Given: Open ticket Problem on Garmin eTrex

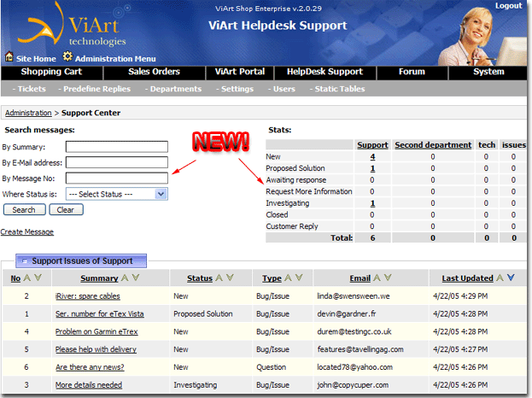Looking at the screenshot, I should pyautogui.click(x=96, y=331).
